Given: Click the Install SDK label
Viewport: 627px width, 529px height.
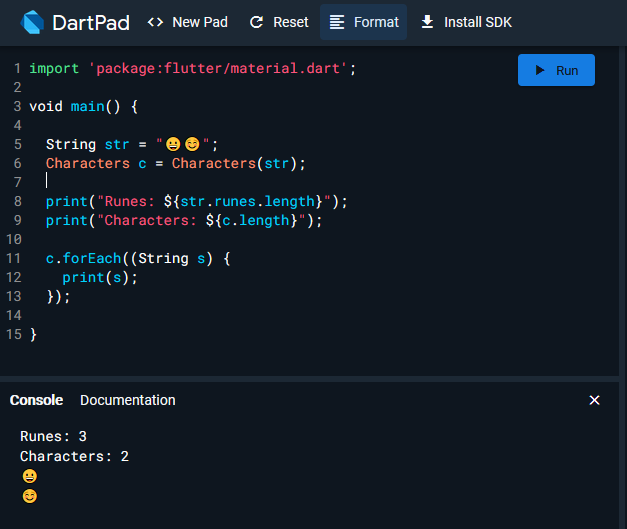Looking at the screenshot, I should point(477,22).
